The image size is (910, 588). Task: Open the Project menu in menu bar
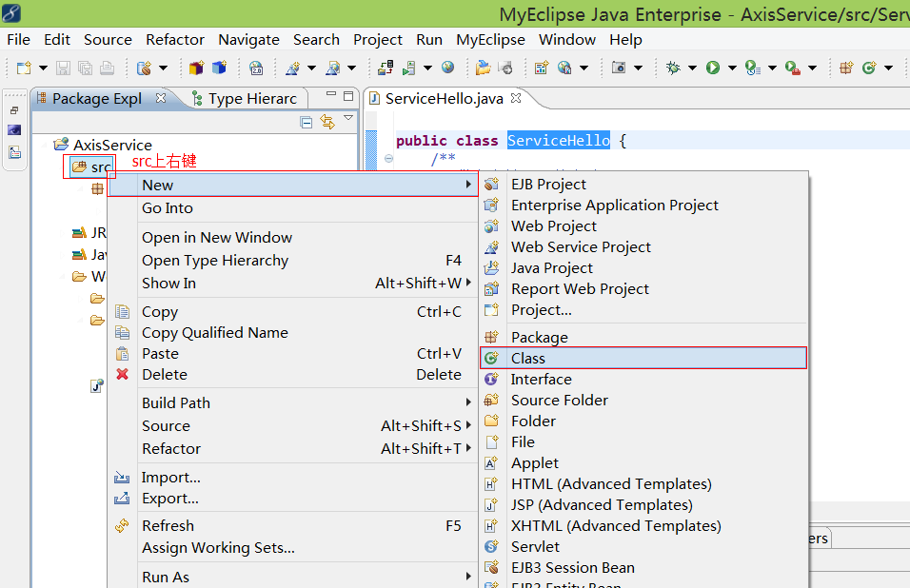[377, 39]
